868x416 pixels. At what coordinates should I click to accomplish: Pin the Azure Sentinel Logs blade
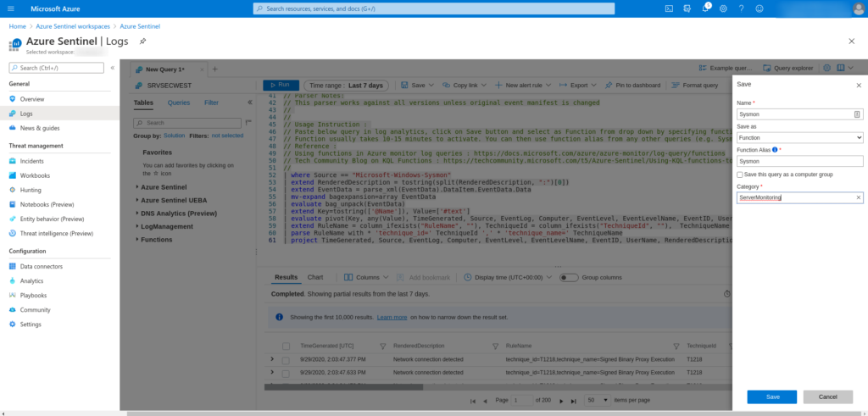142,42
